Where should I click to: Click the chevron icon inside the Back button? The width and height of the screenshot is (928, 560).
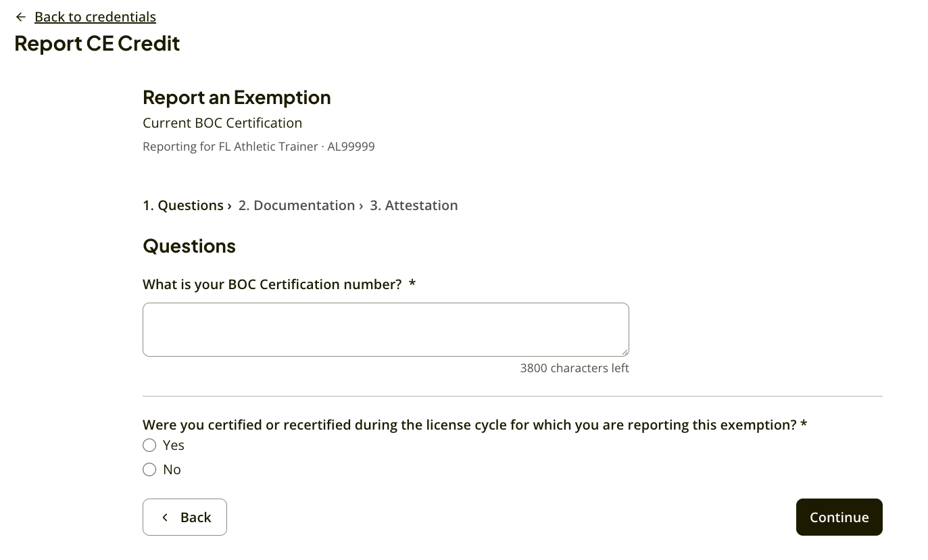pos(165,517)
